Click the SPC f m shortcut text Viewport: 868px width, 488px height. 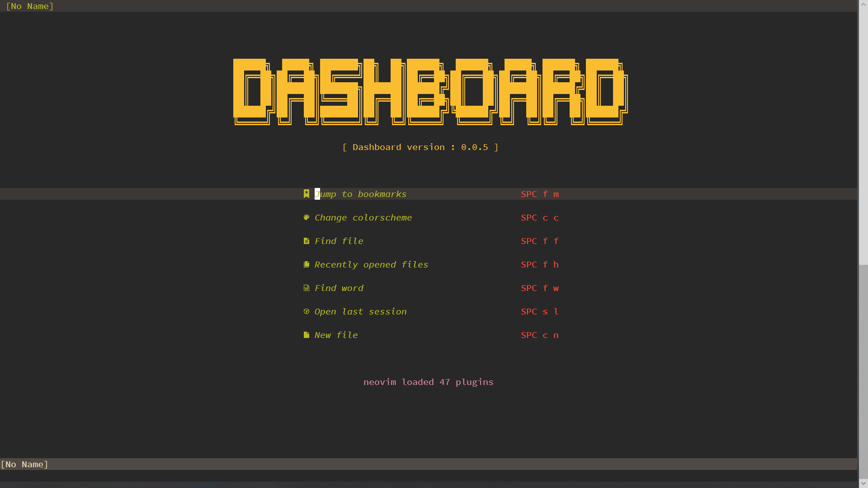coord(540,194)
